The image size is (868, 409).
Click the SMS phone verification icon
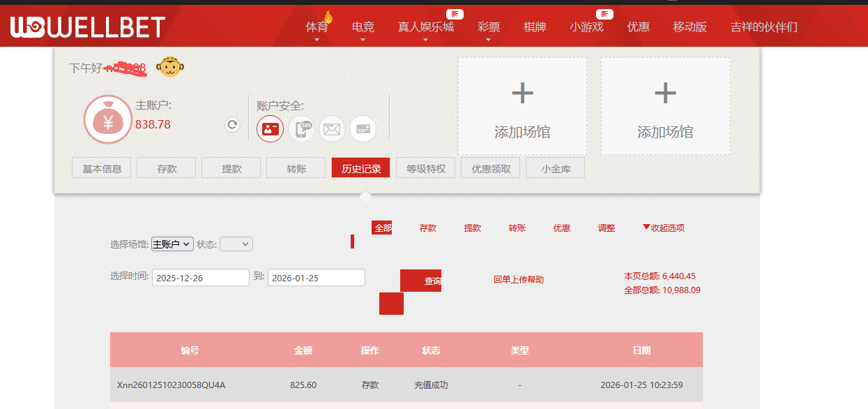click(x=301, y=128)
